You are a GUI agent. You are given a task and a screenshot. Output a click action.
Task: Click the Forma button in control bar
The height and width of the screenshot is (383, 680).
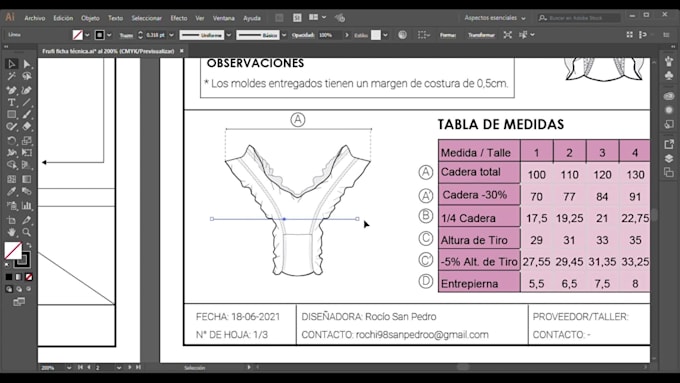[448, 35]
